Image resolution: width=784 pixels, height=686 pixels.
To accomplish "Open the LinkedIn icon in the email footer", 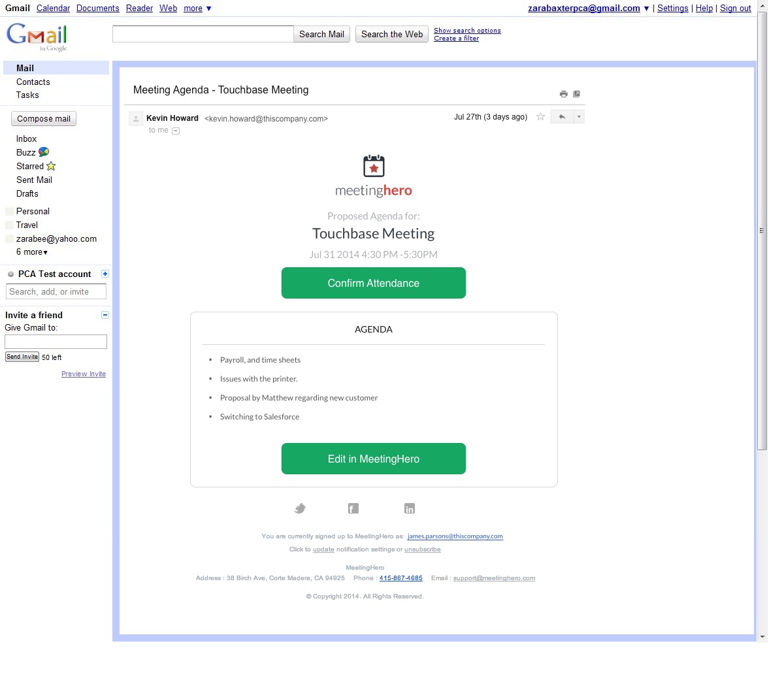I will point(410,508).
